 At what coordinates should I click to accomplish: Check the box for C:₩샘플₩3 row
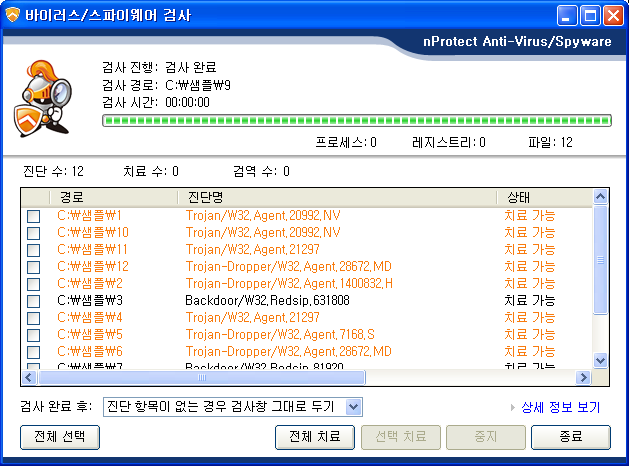click(x=33, y=301)
